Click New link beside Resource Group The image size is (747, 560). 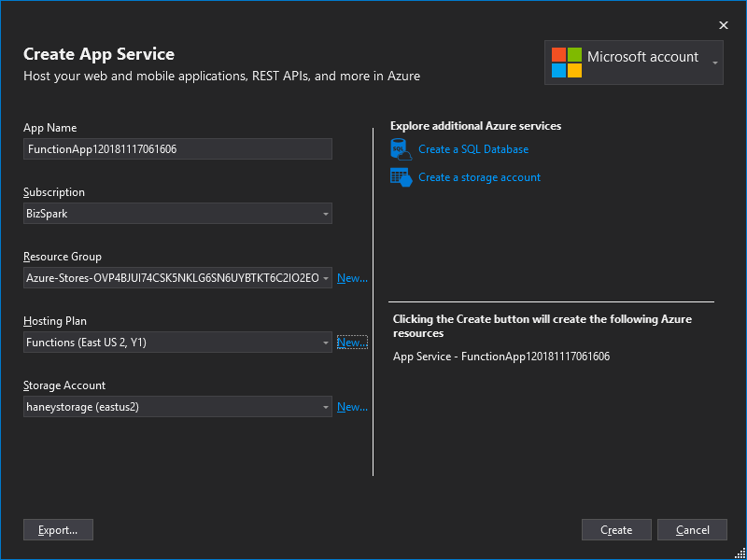[352, 278]
